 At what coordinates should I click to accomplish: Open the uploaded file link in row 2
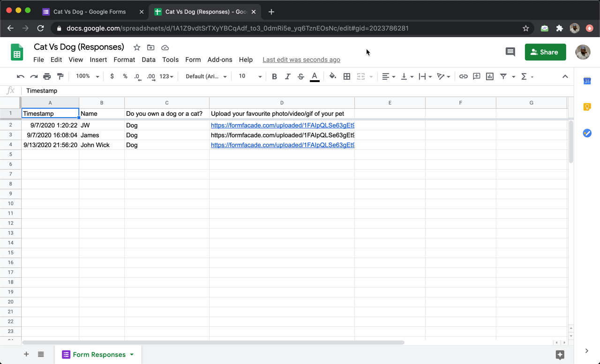[x=282, y=126]
